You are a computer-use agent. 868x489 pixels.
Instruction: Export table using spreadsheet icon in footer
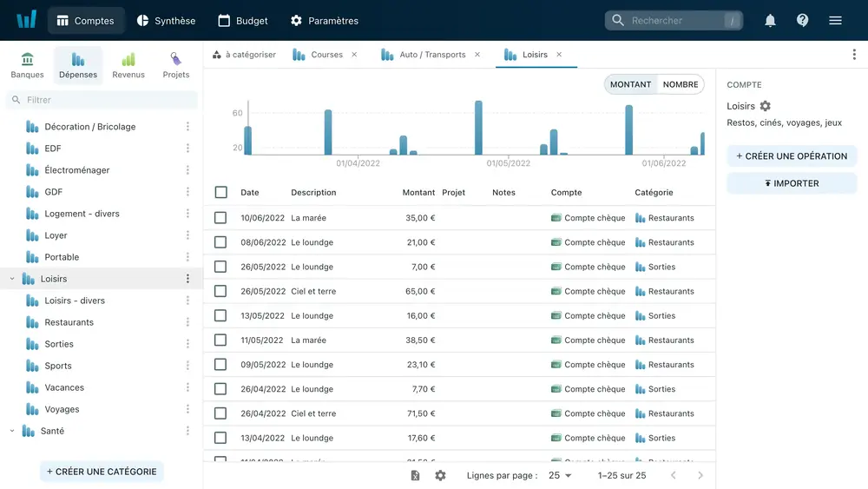coord(415,475)
